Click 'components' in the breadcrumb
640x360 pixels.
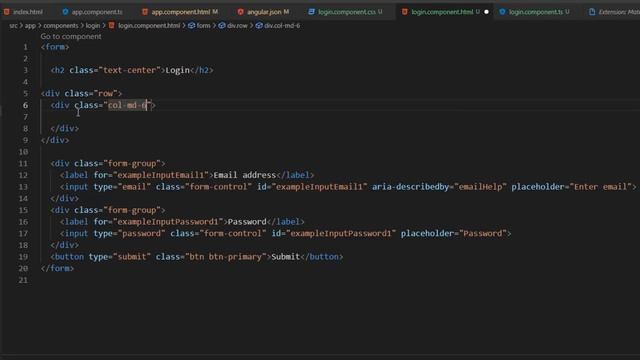tap(61, 25)
